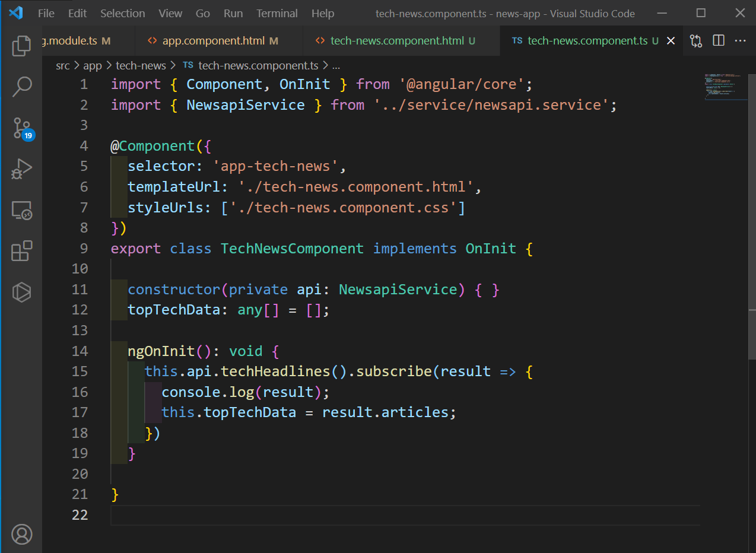Open the Accounts menu icon
Screen dimensions: 756x553
pyautogui.click(x=21, y=534)
